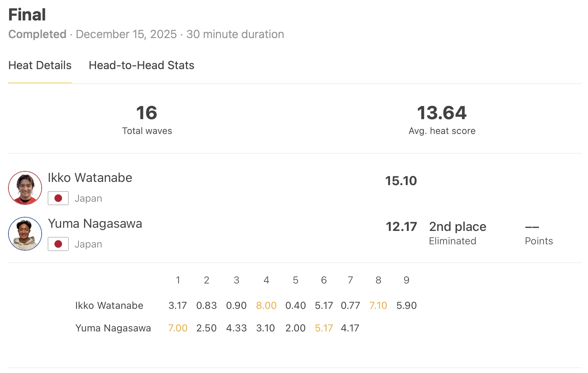
Task: Select Yuma Nagasawa's highlighted 7.00 wave score
Action: [x=178, y=328]
